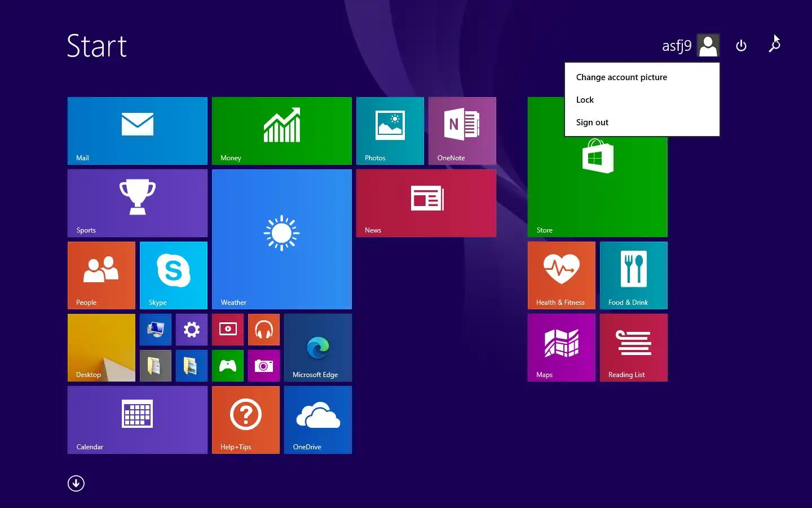Open the Weather tile

tap(282, 239)
